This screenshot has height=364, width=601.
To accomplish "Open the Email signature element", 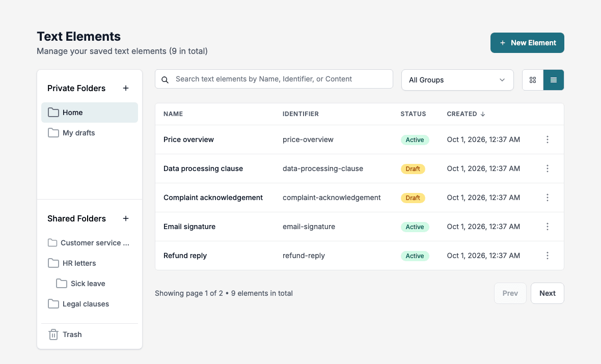I will tap(189, 227).
